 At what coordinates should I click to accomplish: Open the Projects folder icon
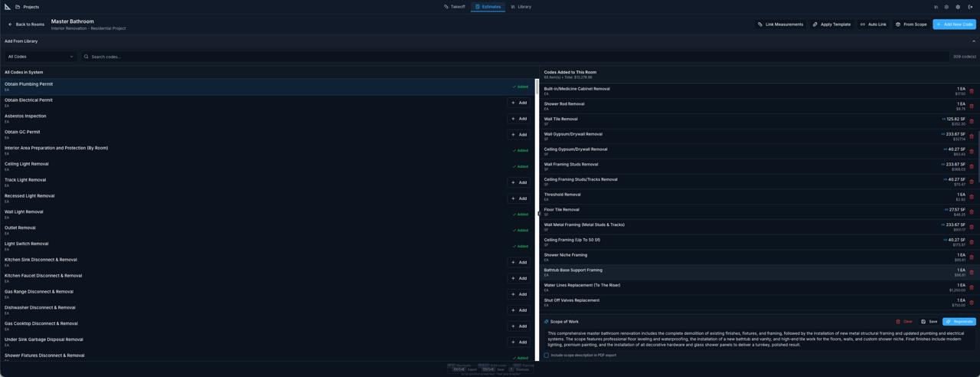pyautogui.click(x=18, y=7)
